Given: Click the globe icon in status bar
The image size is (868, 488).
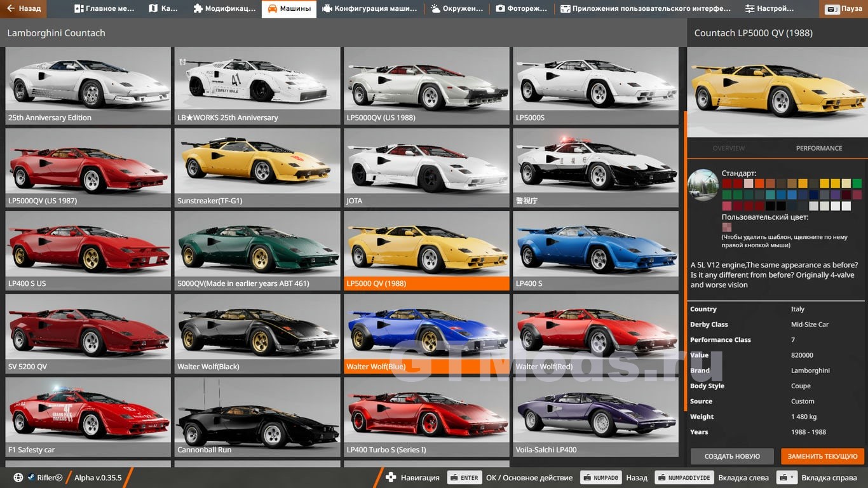Looking at the screenshot, I should tap(18, 478).
